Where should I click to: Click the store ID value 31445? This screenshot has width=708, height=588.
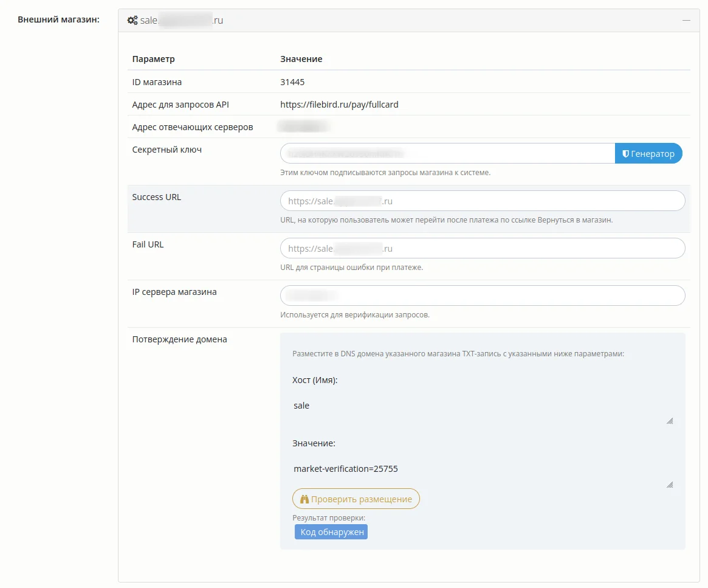pos(292,82)
